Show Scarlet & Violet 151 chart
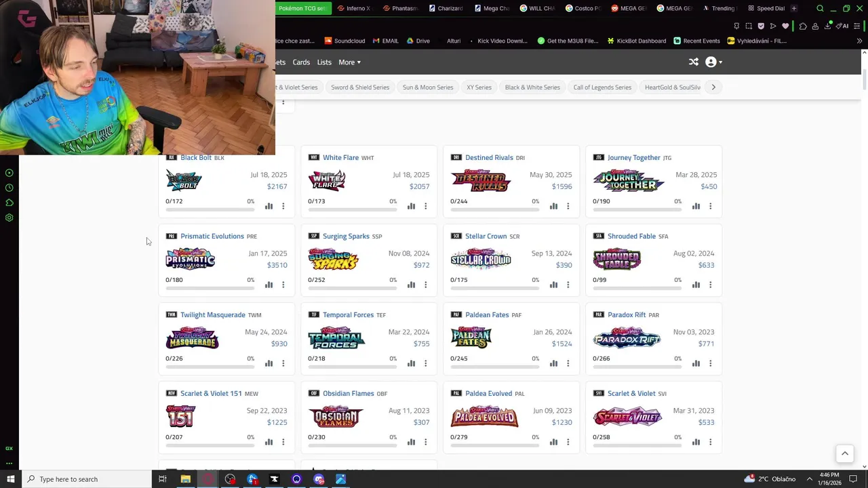Image resolution: width=868 pixels, height=488 pixels. point(269,442)
